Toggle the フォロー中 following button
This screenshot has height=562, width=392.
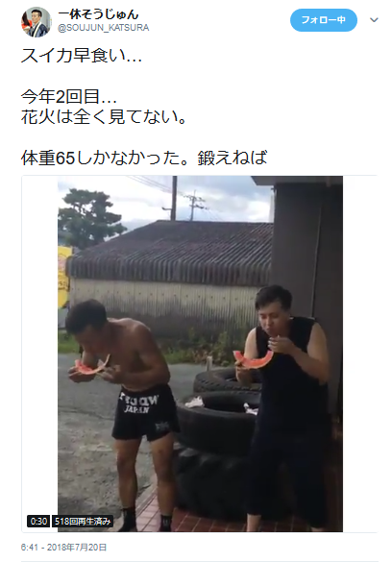click(x=323, y=20)
